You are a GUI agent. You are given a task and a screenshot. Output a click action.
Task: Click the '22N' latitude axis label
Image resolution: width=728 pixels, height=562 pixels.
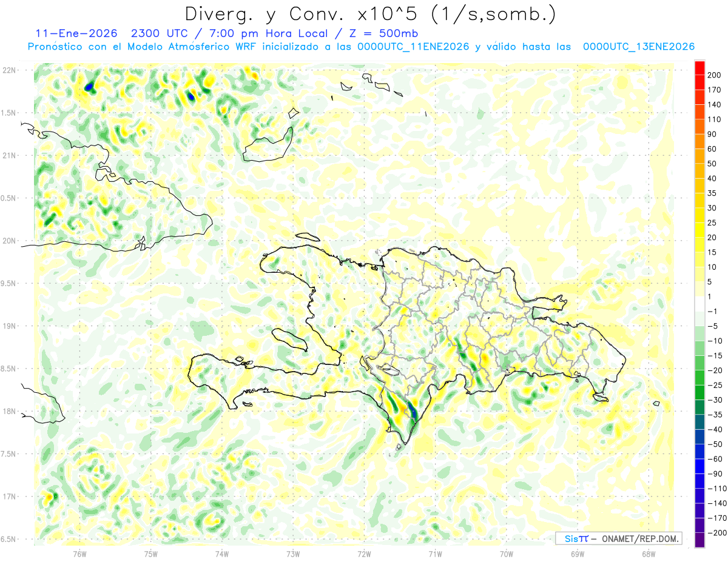pos(9,70)
